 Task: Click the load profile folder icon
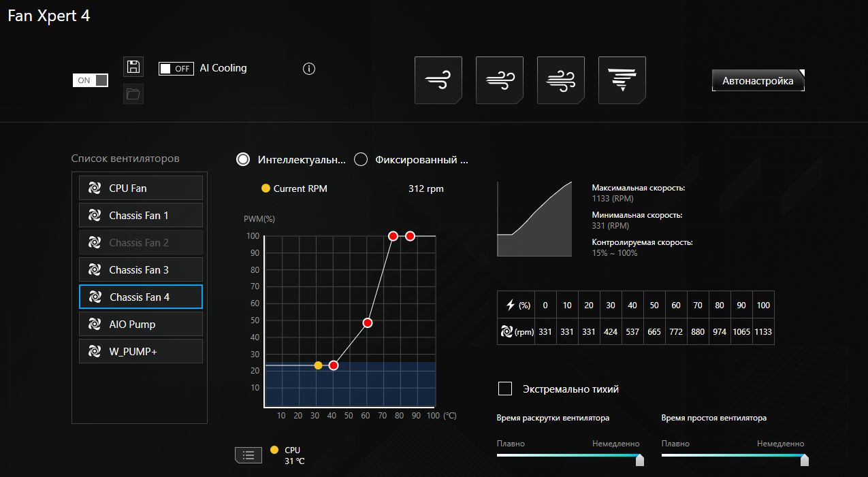133,94
